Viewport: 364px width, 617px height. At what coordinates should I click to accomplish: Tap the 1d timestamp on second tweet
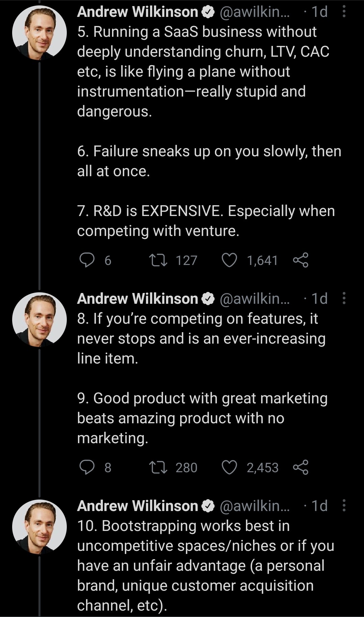(x=319, y=298)
